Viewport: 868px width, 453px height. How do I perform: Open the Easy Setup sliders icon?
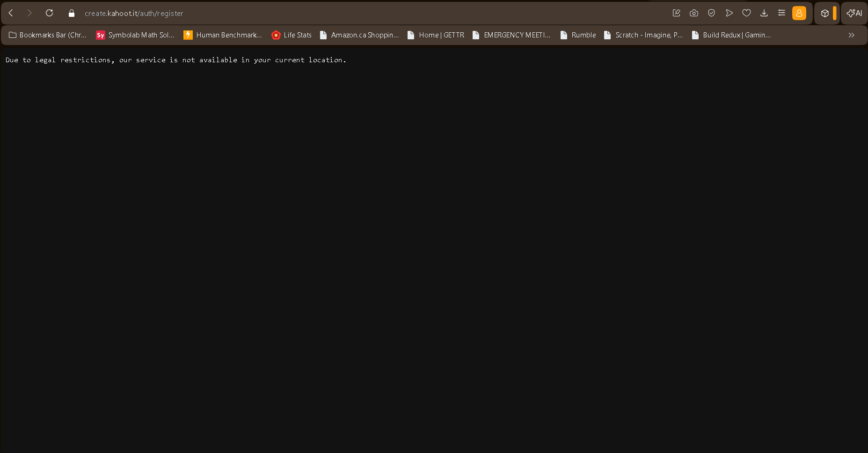(x=781, y=13)
